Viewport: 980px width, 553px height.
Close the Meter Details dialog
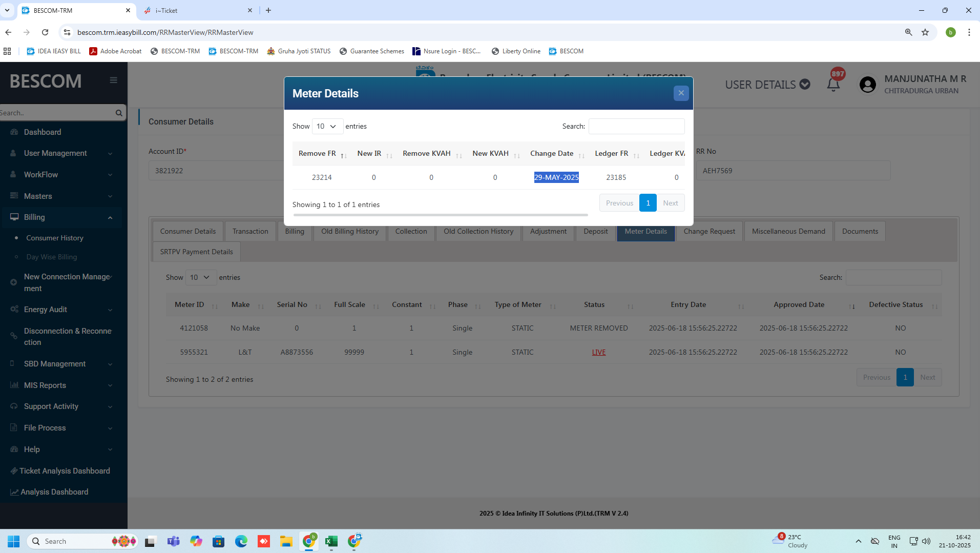(x=681, y=93)
